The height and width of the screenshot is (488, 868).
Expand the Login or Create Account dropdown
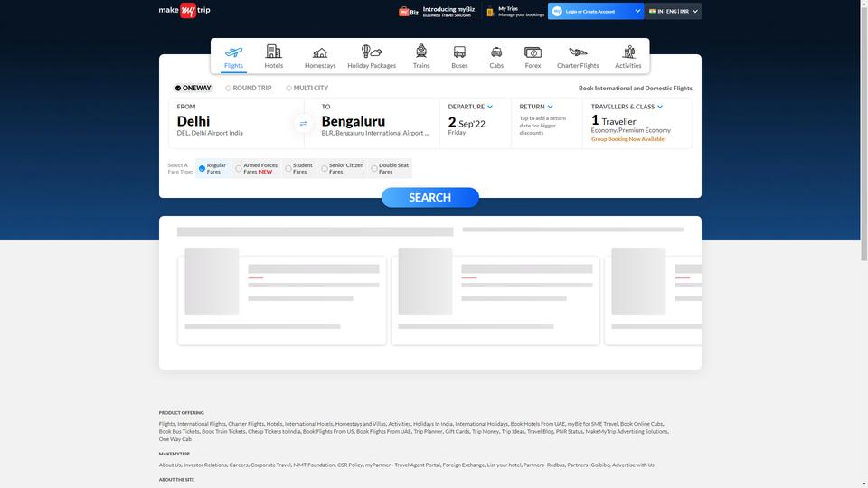(x=637, y=11)
